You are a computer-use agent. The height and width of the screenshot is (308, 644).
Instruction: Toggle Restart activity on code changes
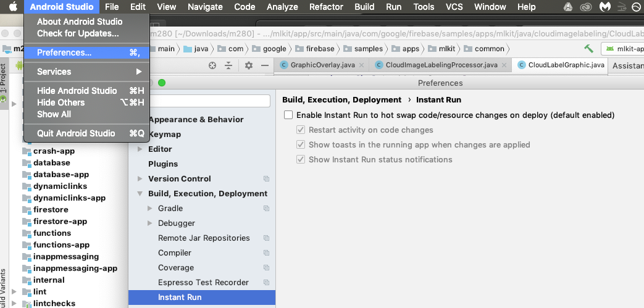pyautogui.click(x=301, y=130)
